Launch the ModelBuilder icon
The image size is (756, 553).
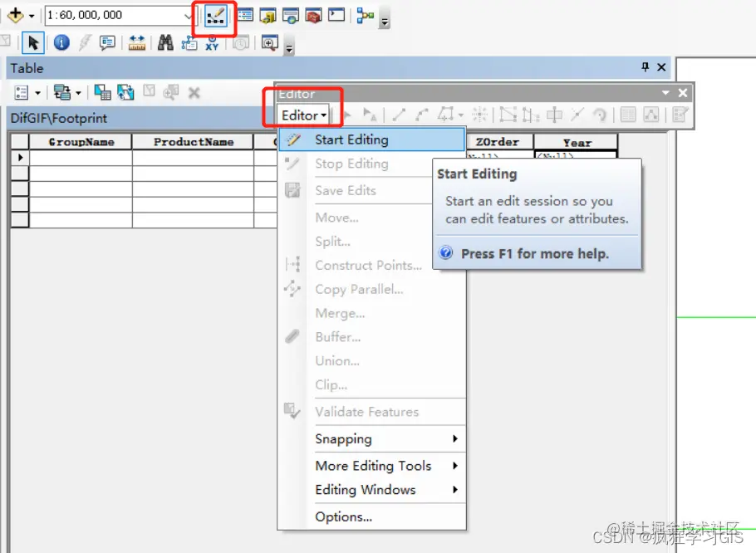(x=365, y=16)
